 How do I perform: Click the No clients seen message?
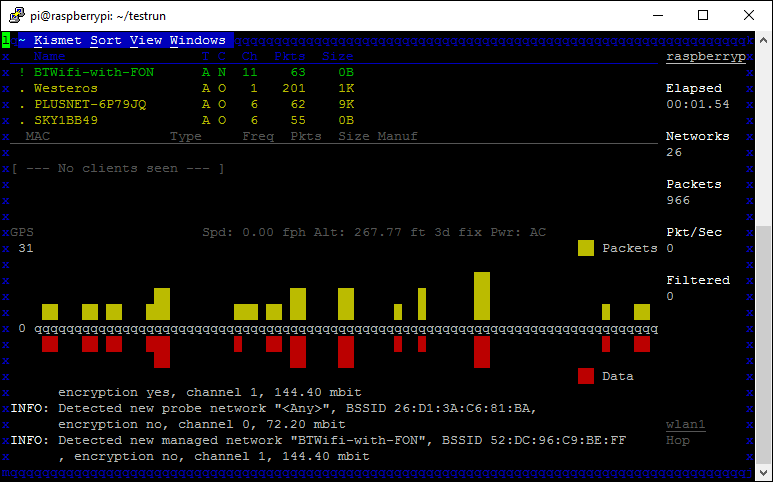(x=118, y=169)
